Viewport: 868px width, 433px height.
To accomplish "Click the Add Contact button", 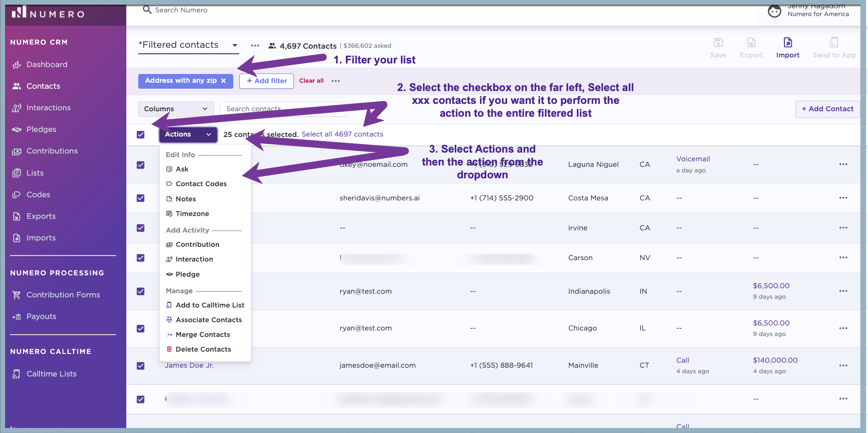I will point(827,109).
